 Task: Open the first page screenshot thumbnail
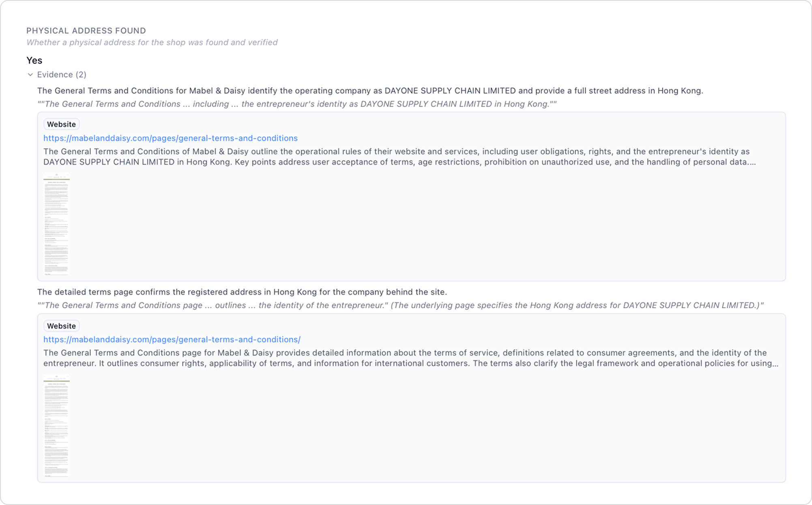click(56, 224)
